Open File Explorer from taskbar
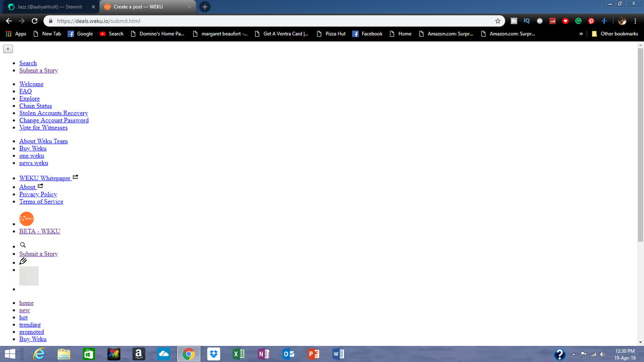 pos(63,354)
